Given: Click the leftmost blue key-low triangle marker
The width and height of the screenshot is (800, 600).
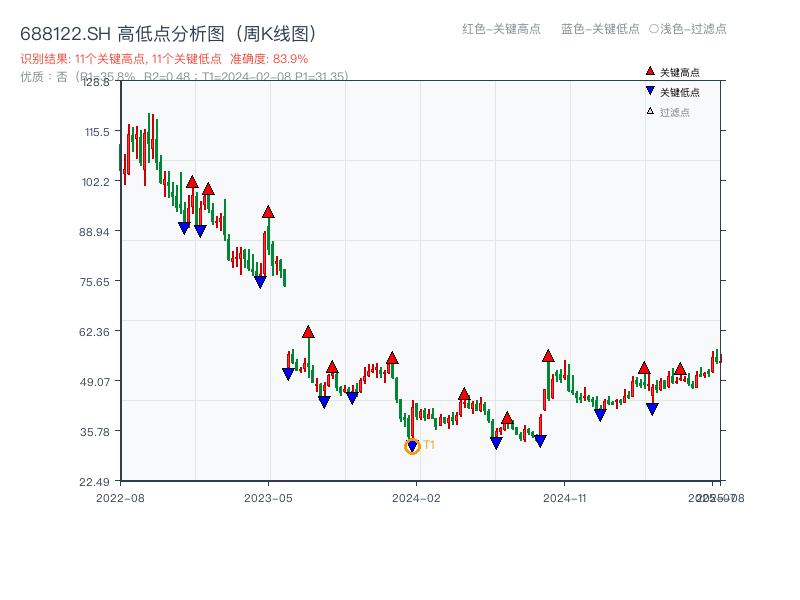Looking at the screenshot, I should [x=184, y=228].
